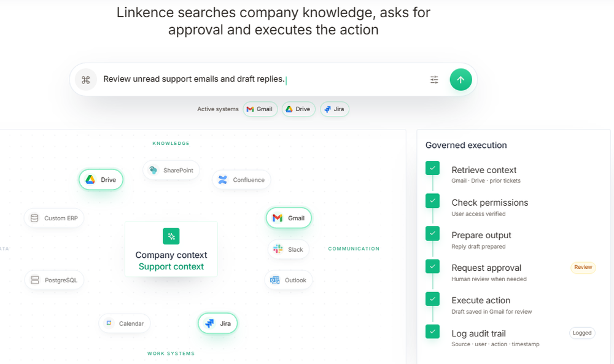Click the Retrieve context step title
The width and height of the screenshot is (614, 364).
coord(484,170)
